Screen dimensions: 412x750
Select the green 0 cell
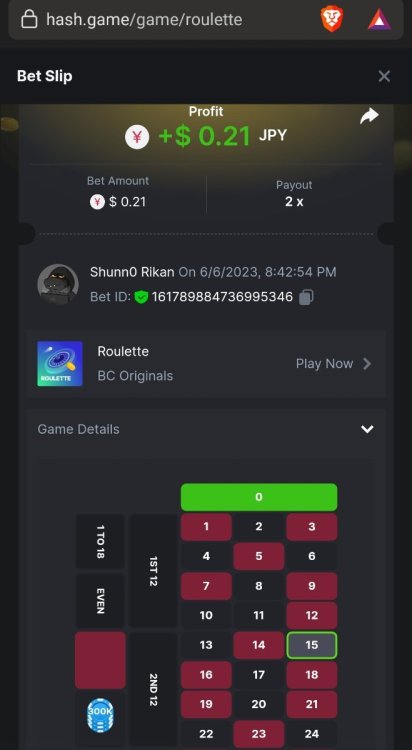click(x=259, y=497)
